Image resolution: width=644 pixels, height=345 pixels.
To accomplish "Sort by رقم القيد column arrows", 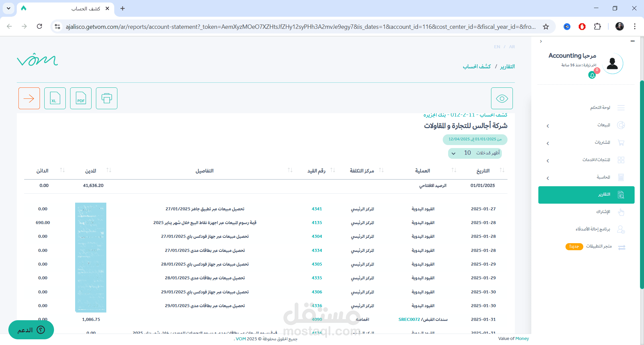I will 333,170.
